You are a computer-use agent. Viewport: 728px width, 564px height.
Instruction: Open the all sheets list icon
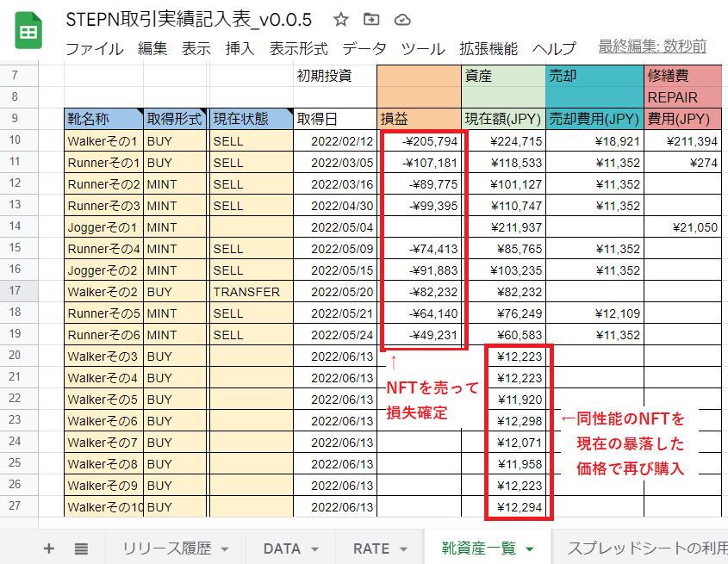[81, 549]
